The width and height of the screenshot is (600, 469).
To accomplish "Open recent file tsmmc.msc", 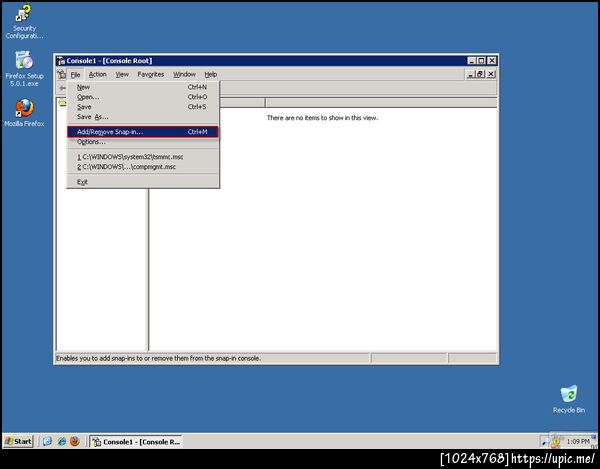I will pyautogui.click(x=143, y=157).
